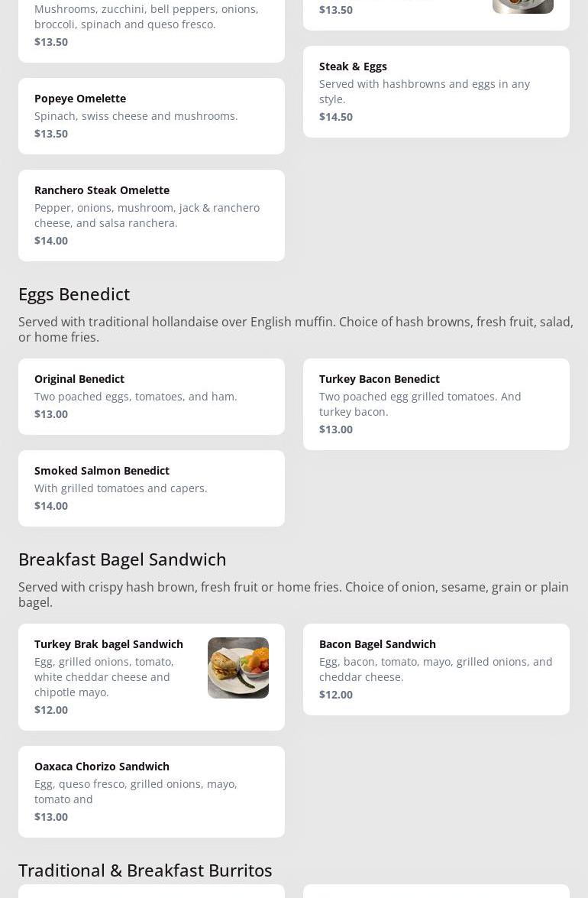
Task: Click the Breakfast Bagel Sandwich section heading
Action: [122, 559]
